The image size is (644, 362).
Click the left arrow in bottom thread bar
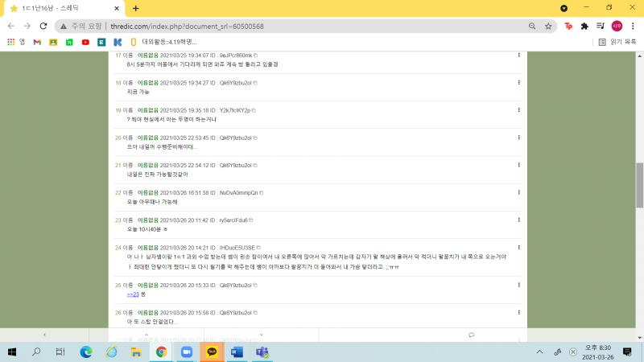click(x=44, y=335)
